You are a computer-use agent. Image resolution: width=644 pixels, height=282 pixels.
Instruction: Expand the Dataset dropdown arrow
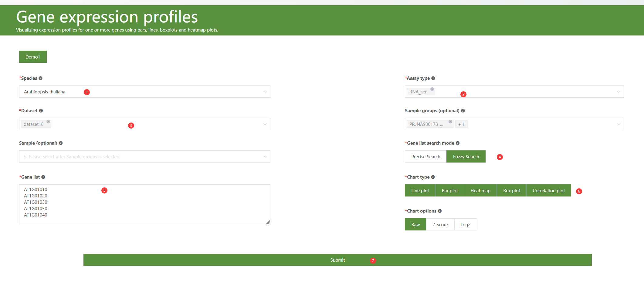coord(265,124)
